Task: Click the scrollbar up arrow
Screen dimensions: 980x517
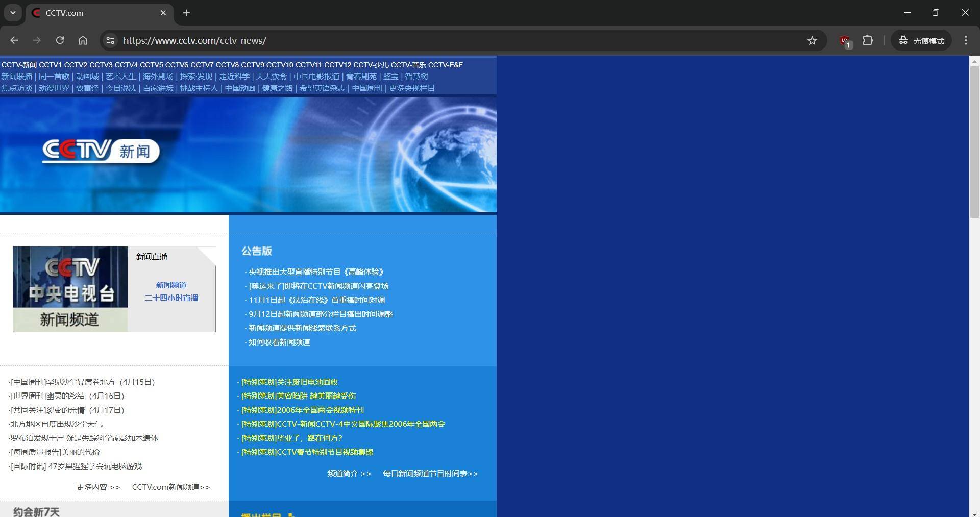Action: coord(974,61)
